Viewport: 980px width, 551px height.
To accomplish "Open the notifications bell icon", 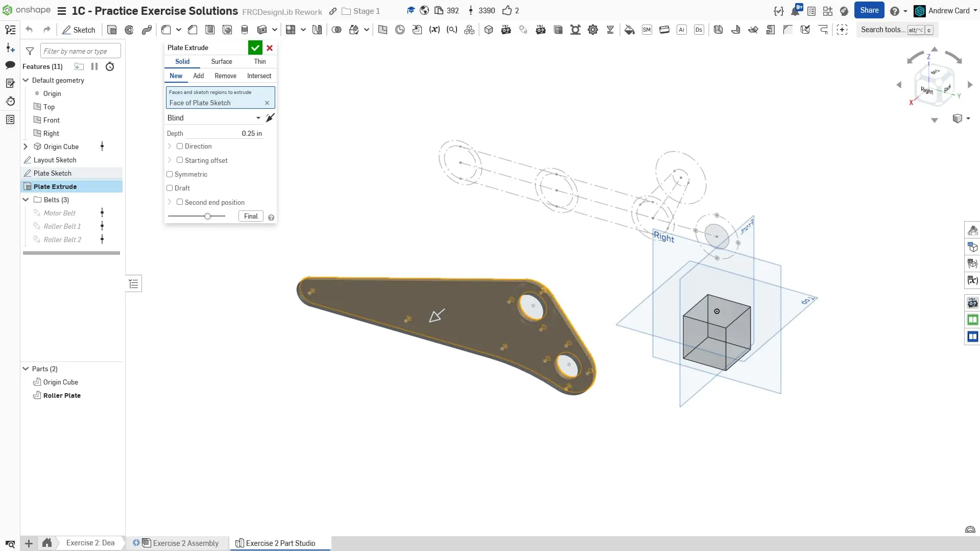I will tap(795, 11).
